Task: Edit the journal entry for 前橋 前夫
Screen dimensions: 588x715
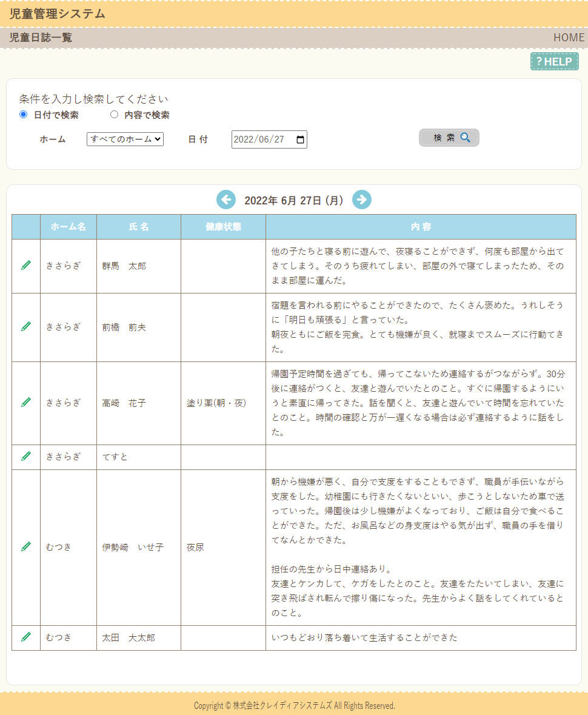Action: (x=26, y=327)
